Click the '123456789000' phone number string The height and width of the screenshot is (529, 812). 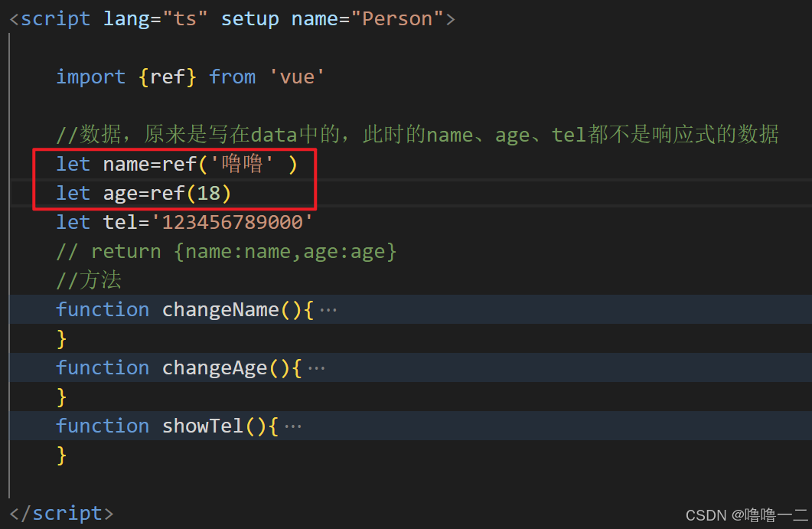tap(230, 222)
